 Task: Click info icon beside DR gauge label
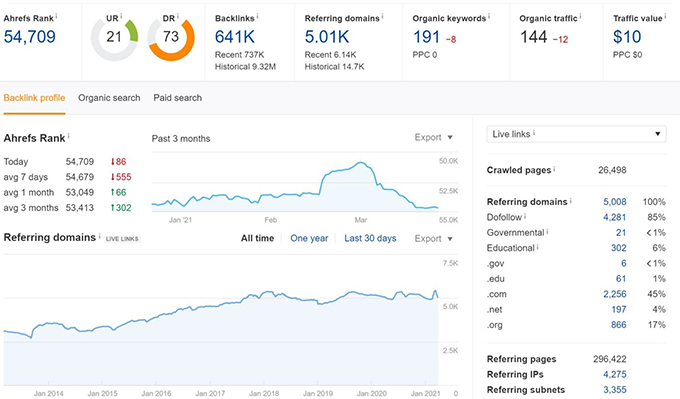click(x=178, y=16)
